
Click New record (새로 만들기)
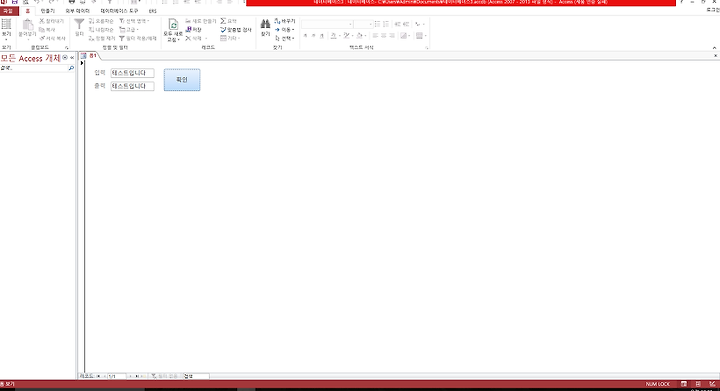tap(201, 21)
